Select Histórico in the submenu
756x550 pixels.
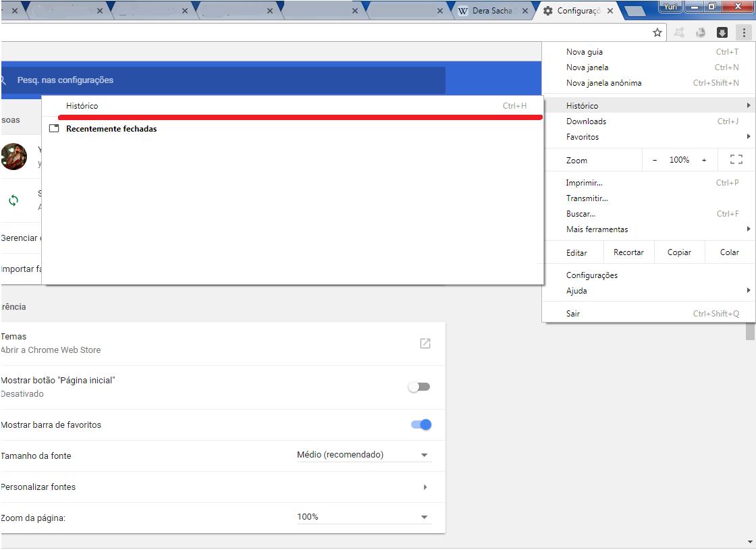pyautogui.click(x=82, y=106)
